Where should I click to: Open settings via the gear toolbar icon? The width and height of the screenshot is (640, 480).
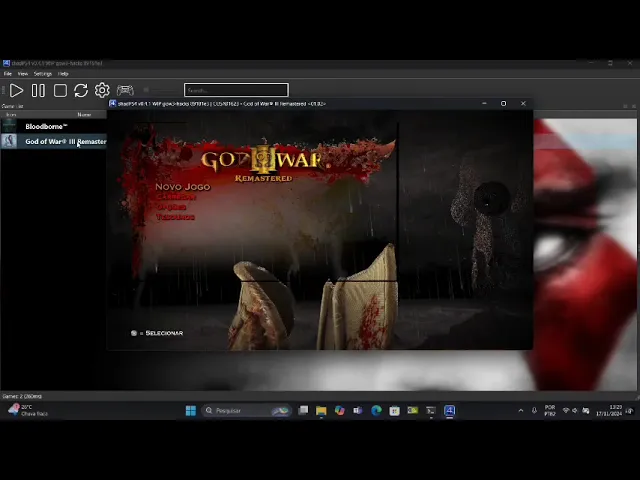pos(102,90)
